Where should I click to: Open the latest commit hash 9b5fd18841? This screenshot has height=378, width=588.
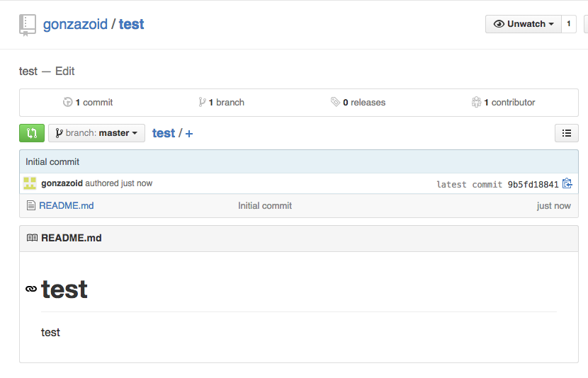click(533, 184)
